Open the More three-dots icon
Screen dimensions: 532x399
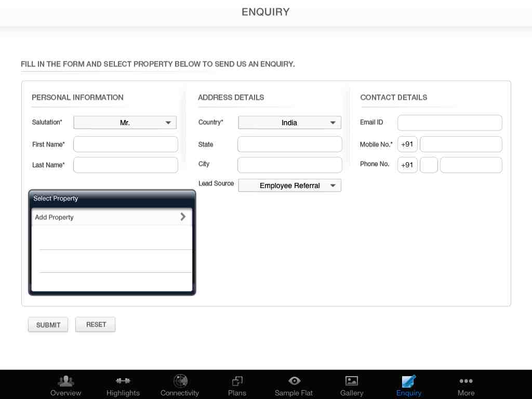coord(466,381)
